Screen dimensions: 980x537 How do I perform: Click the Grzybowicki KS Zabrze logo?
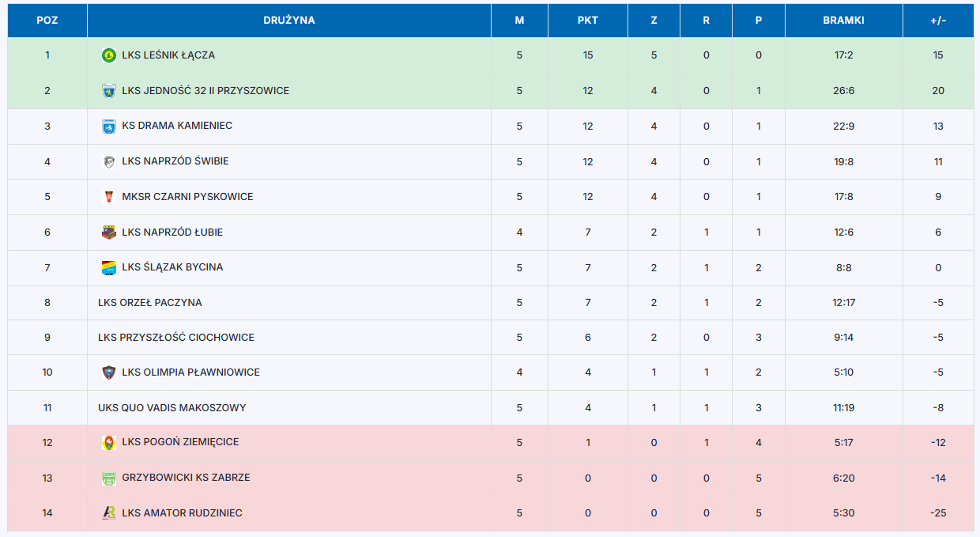click(109, 478)
